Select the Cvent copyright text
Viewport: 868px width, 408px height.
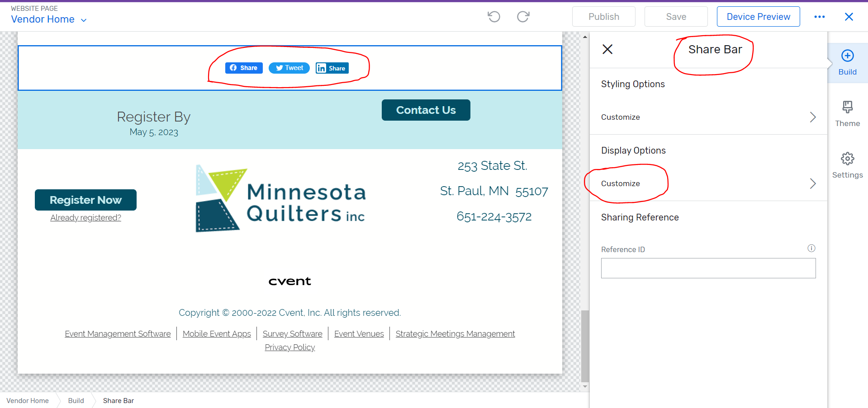(290, 313)
